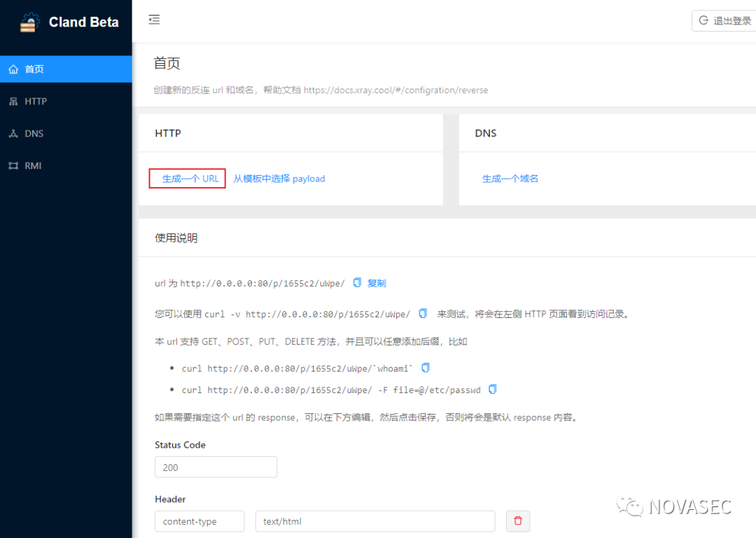
Task: Click the Header label
Action: point(170,499)
